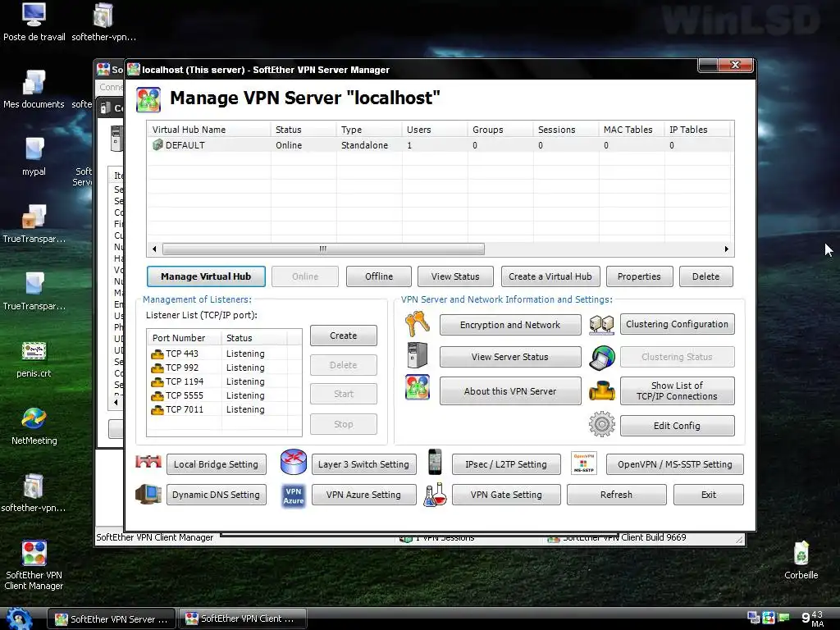Click the clustering servers icon
This screenshot has width=840, height=630.
(x=601, y=324)
